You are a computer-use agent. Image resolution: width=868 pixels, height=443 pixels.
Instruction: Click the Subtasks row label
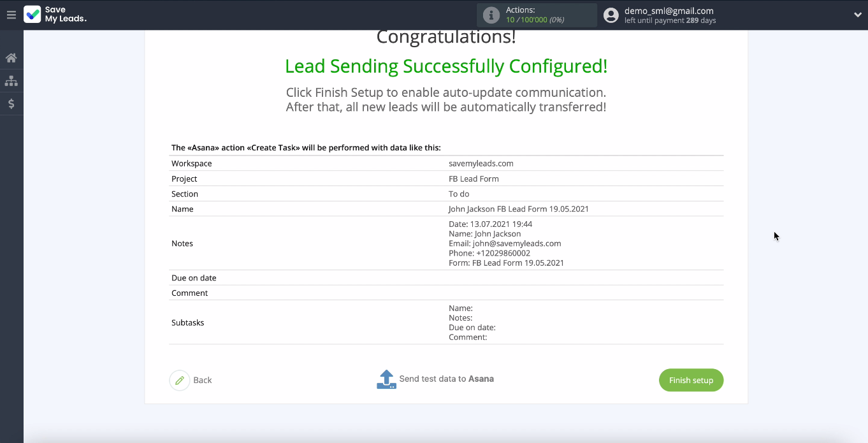pyautogui.click(x=188, y=323)
